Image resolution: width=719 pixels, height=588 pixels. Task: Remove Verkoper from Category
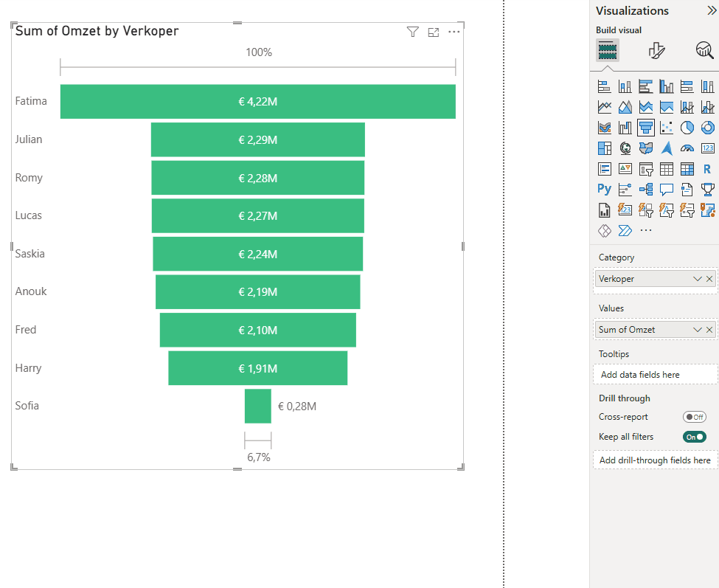tap(709, 278)
